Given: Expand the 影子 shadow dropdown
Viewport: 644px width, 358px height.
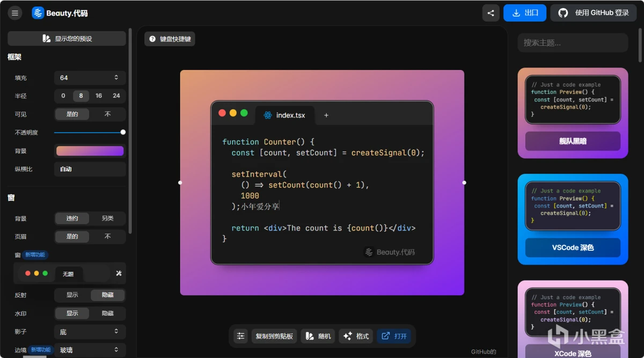Looking at the screenshot, I should 90,332.
